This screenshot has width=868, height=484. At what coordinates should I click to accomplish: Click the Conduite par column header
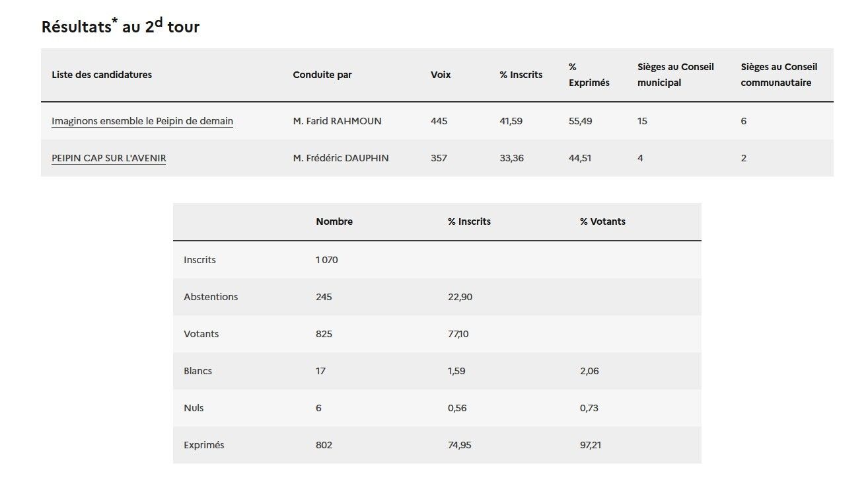coord(322,75)
